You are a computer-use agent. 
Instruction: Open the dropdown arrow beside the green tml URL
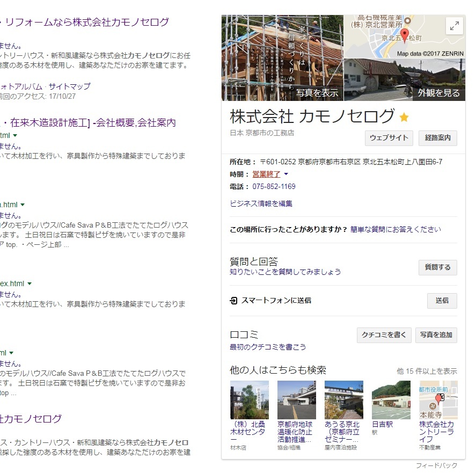(x=15, y=135)
